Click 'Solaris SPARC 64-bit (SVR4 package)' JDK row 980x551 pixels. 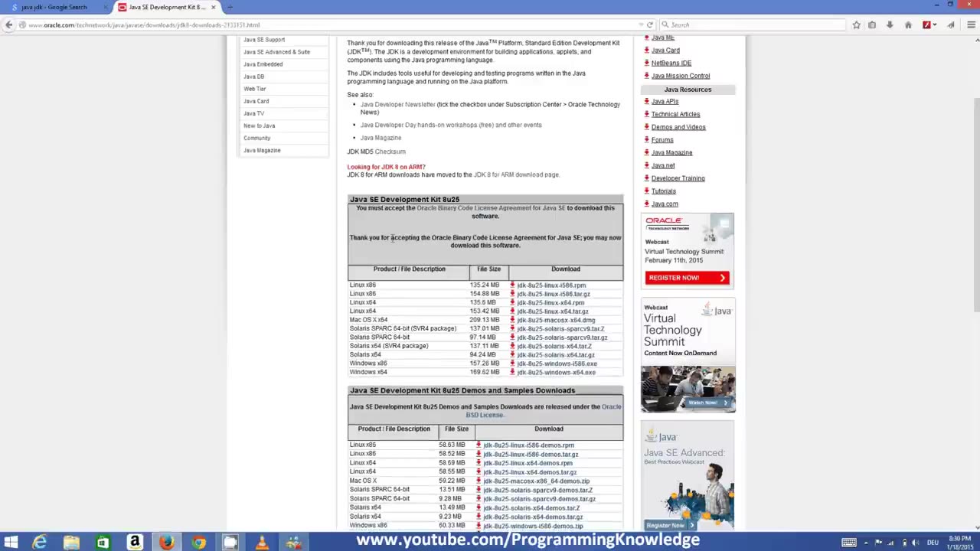tap(485, 328)
